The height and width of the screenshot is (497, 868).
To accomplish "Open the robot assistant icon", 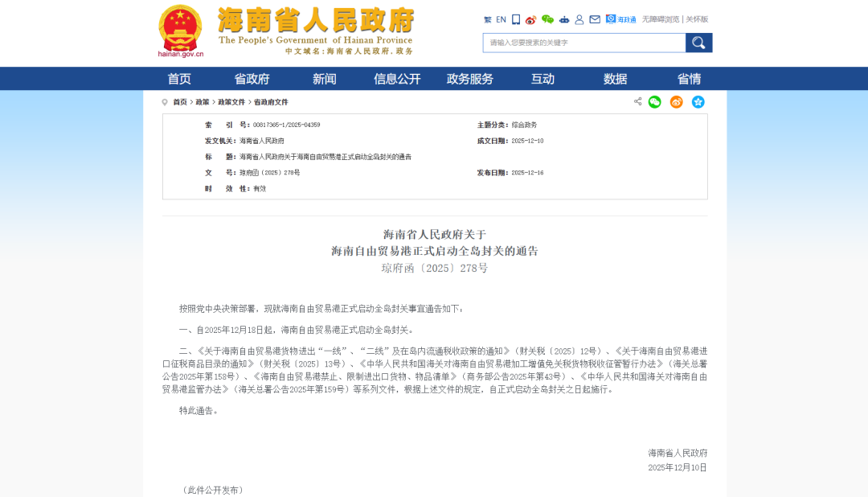I will [x=564, y=19].
